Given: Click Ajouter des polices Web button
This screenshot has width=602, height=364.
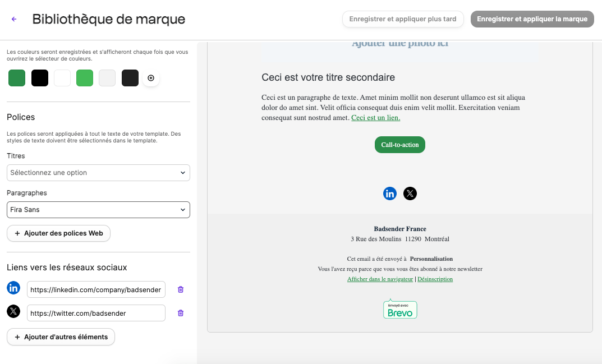Looking at the screenshot, I should click(x=58, y=233).
